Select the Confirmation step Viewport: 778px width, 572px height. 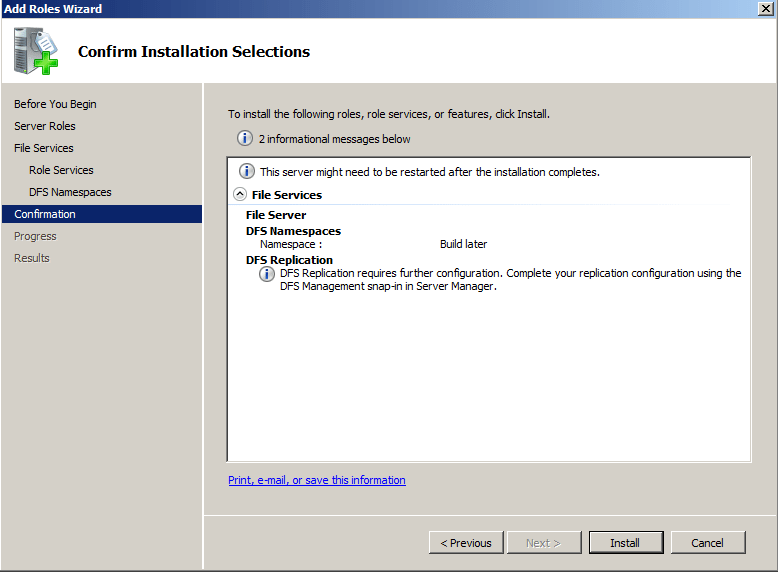[102, 214]
